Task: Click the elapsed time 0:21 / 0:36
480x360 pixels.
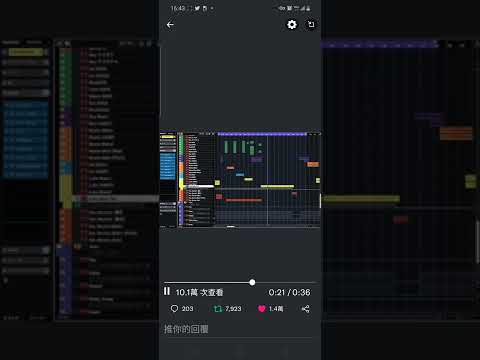Action: coord(289,292)
